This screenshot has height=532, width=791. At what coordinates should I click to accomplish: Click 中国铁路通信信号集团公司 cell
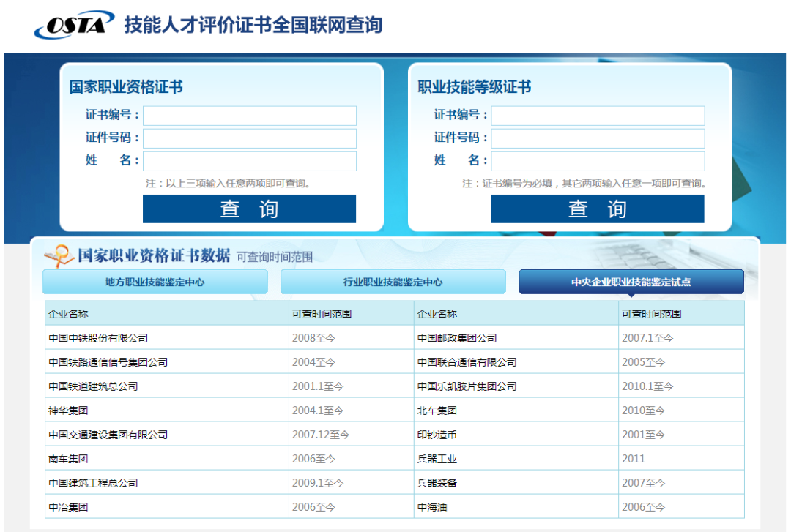pos(167,362)
